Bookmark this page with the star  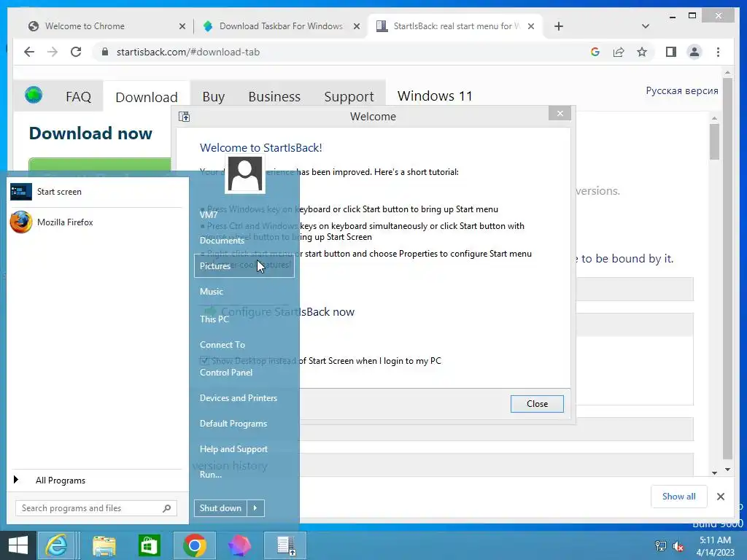pyautogui.click(x=642, y=52)
